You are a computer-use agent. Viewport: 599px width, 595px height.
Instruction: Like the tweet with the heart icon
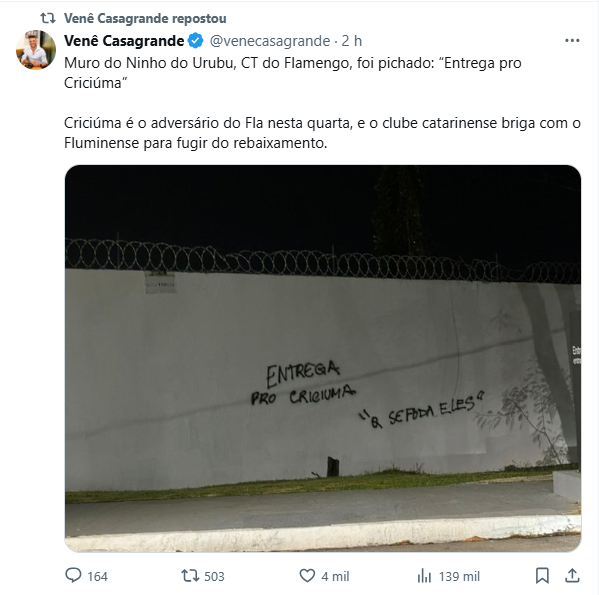click(x=307, y=576)
